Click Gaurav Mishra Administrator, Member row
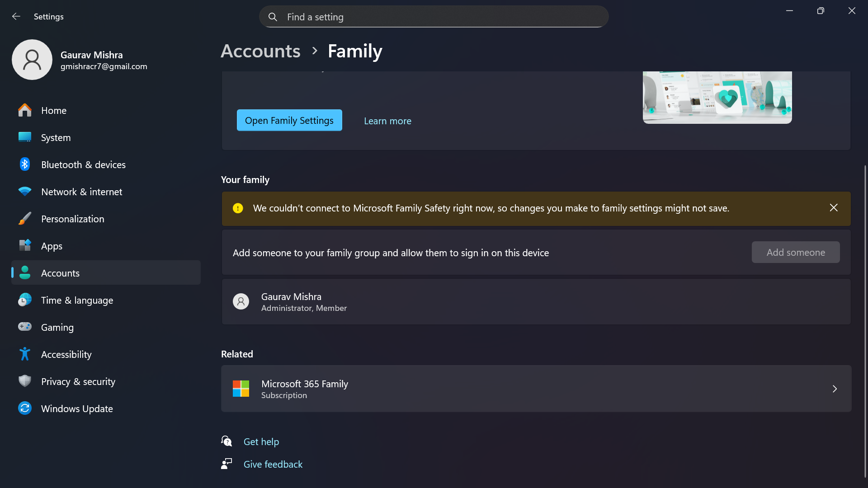 click(x=536, y=302)
